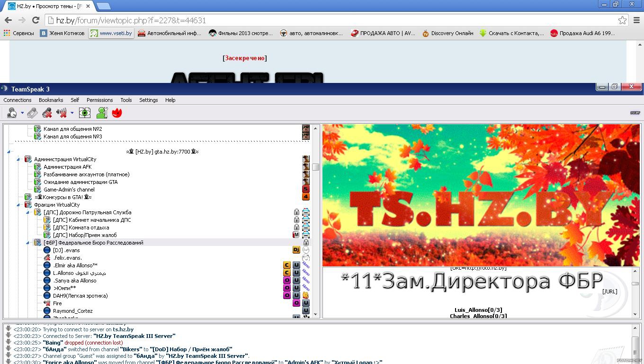
Task: Select user DAH9(Легкая эротика)
Action: click(x=80, y=296)
